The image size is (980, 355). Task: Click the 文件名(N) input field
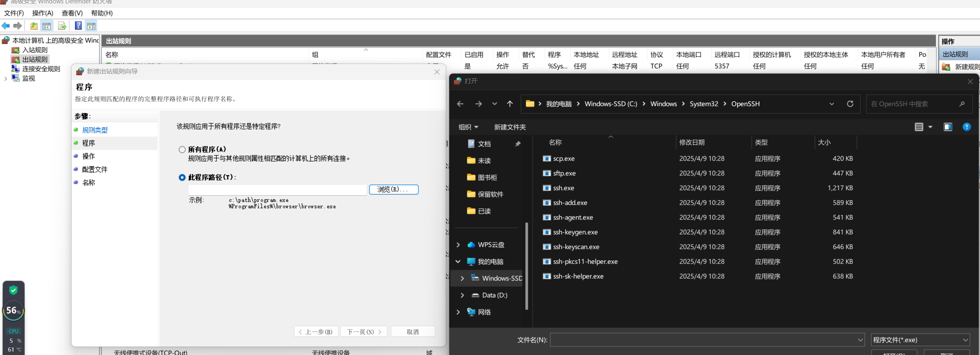point(707,340)
